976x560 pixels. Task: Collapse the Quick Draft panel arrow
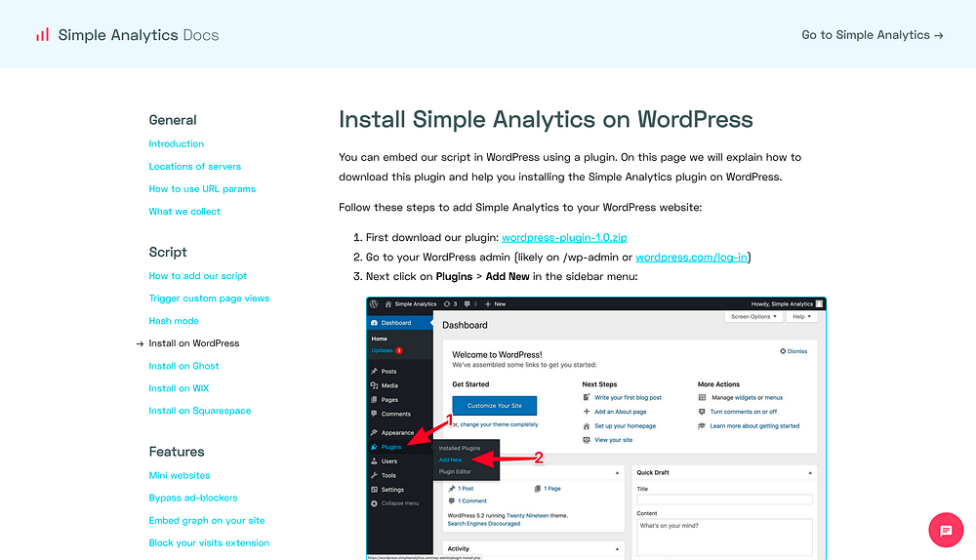click(x=810, y=473)
